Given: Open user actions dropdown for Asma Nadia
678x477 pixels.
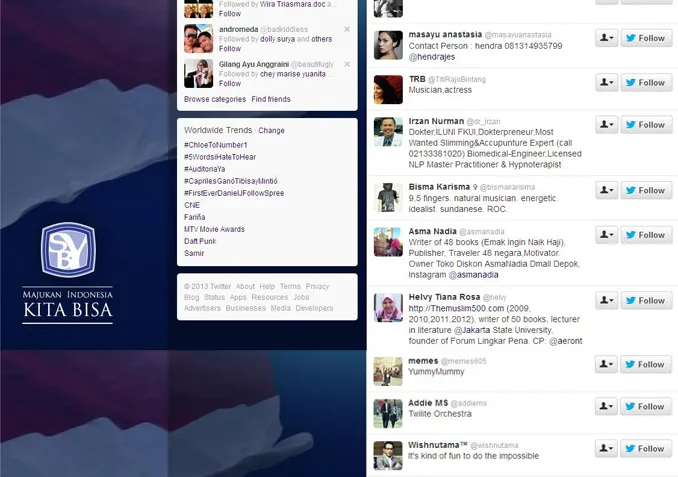Looking at the screenshot, I should coord(607,235).
